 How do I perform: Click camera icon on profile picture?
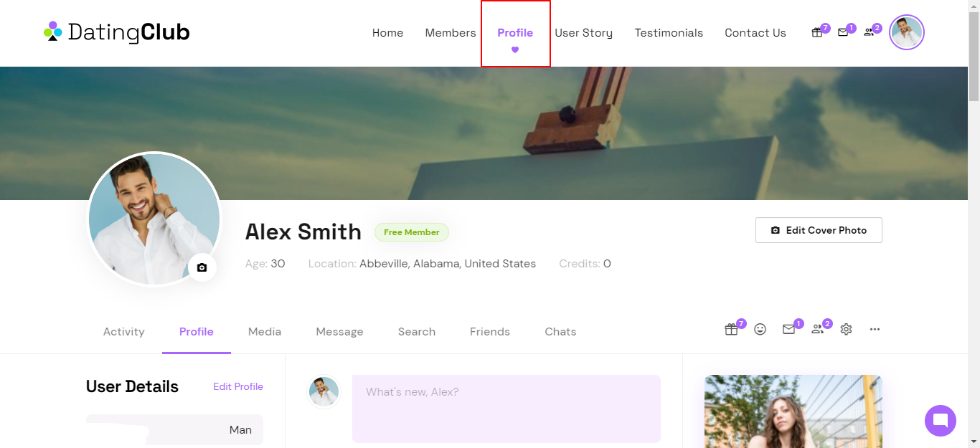coord(202,267)
